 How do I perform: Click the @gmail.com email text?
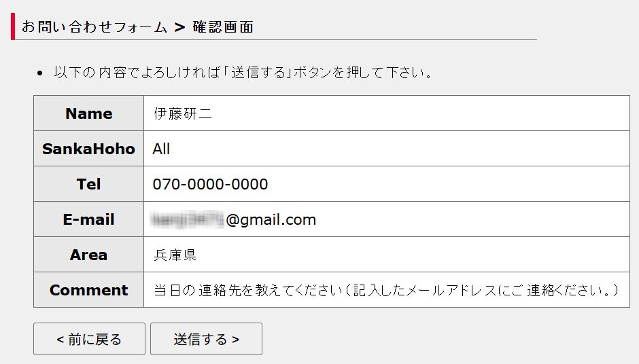click(271, 219)
